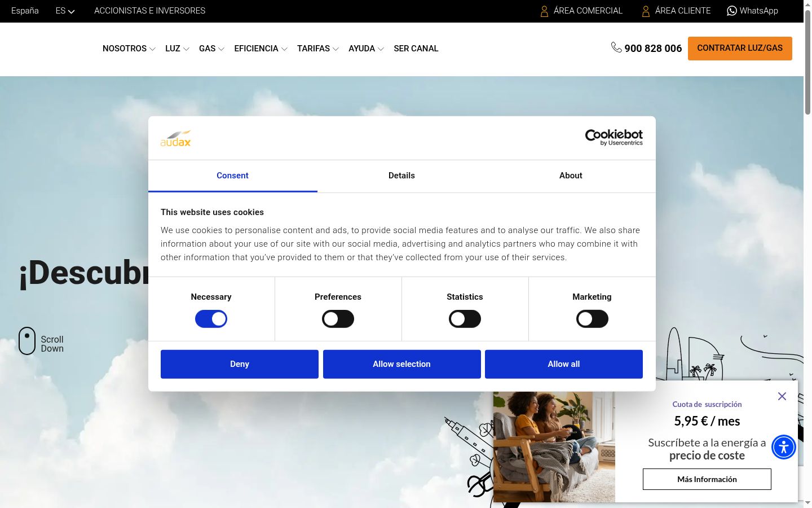The height and width of the screenshot is (508, 812).
Task: Click the WhatsApp logo icon
Action: coord(732,11)
